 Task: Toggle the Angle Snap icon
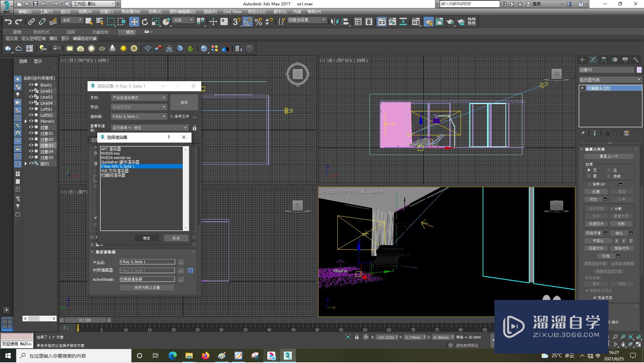pos(248,22)
